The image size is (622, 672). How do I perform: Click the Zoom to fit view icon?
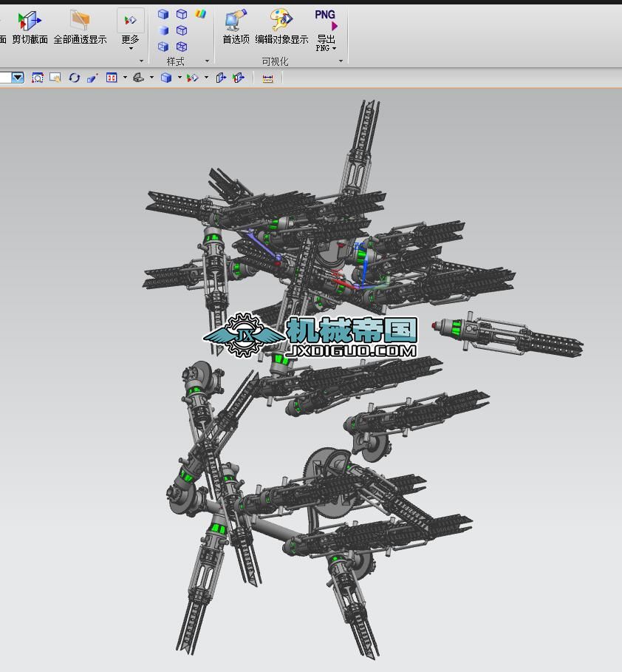[38, 78]
